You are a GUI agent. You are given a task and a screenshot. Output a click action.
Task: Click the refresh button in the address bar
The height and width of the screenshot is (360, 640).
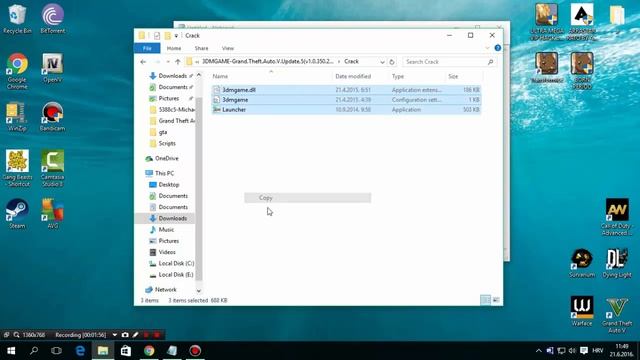pyautogui.click(x=392, y=62)
